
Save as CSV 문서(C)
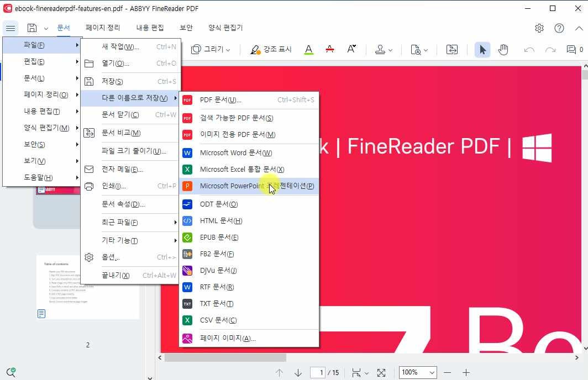(249, 320)
